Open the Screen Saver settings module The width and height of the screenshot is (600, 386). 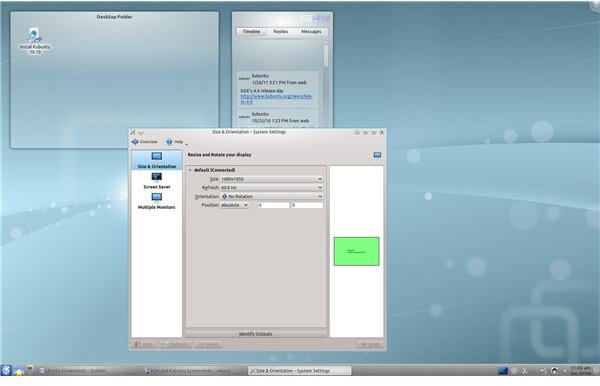tap(157, 181)
